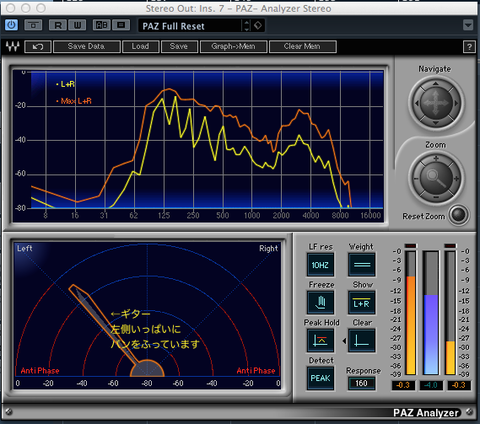The image size is (480, 424).
Task: Click the small square button next to A/B
Action: 121,25
